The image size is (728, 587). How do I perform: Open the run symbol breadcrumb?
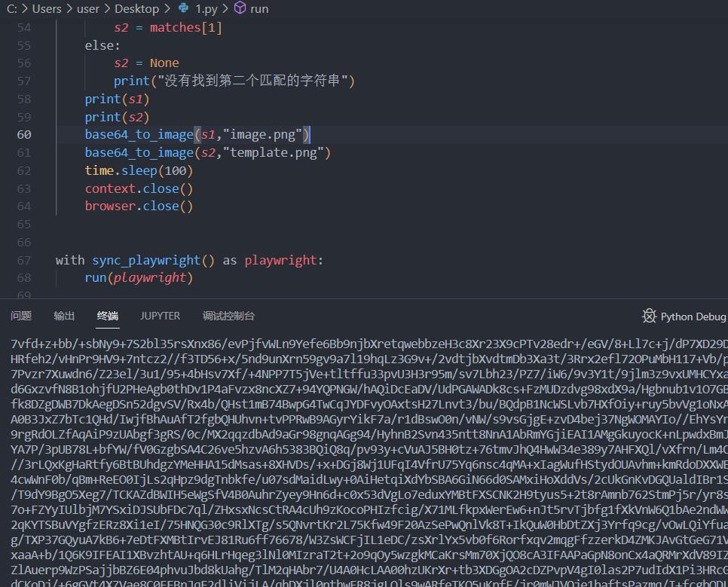coord(259,9)
